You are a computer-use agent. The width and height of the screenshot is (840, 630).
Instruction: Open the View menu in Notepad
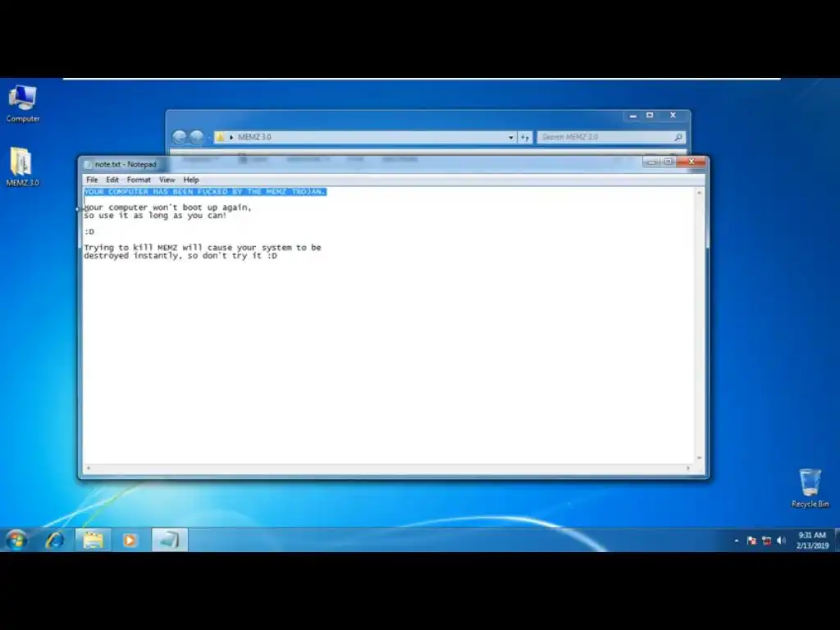click(167, 180)
